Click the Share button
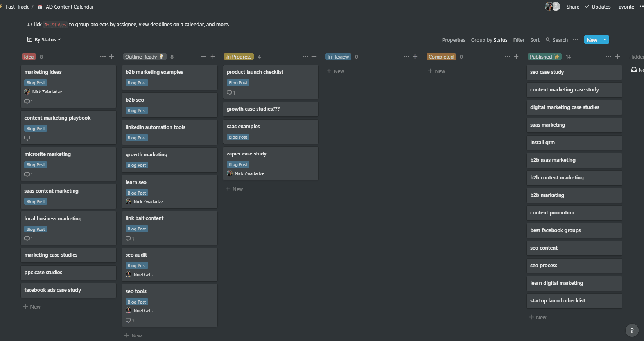Image resolution: width=644 pixels, height=341 pixels. (573, 7)
